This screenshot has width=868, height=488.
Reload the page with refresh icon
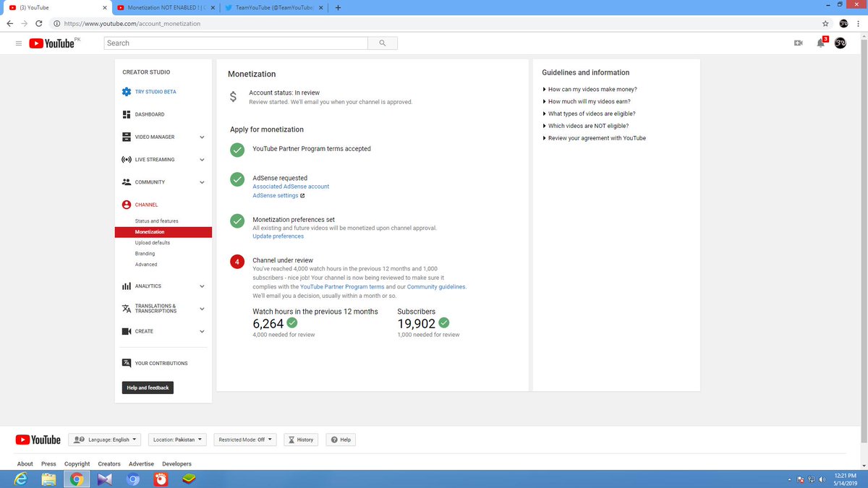pyautogui.click(x=38, y=23)
